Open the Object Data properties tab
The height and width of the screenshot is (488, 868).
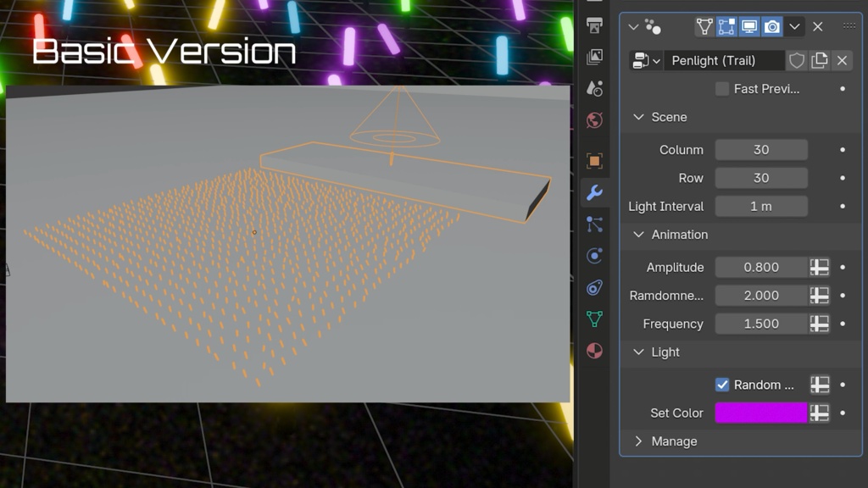[x=594, y=319]
